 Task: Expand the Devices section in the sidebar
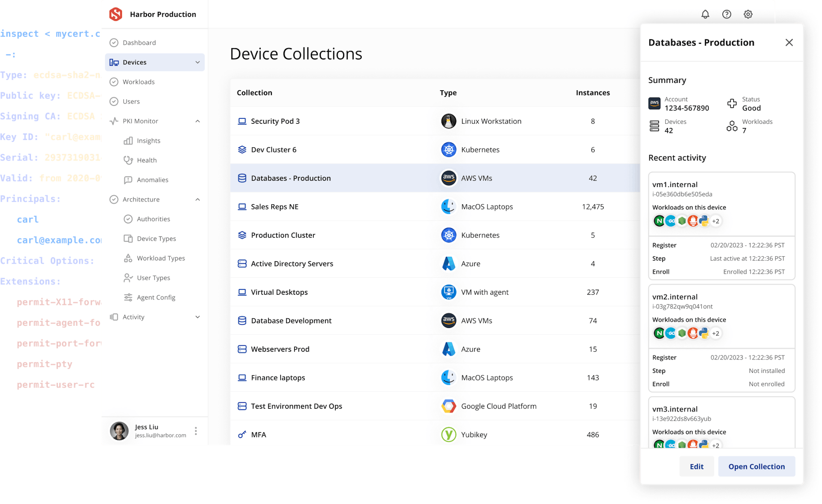pyautogui.click(x=198, y=62)
